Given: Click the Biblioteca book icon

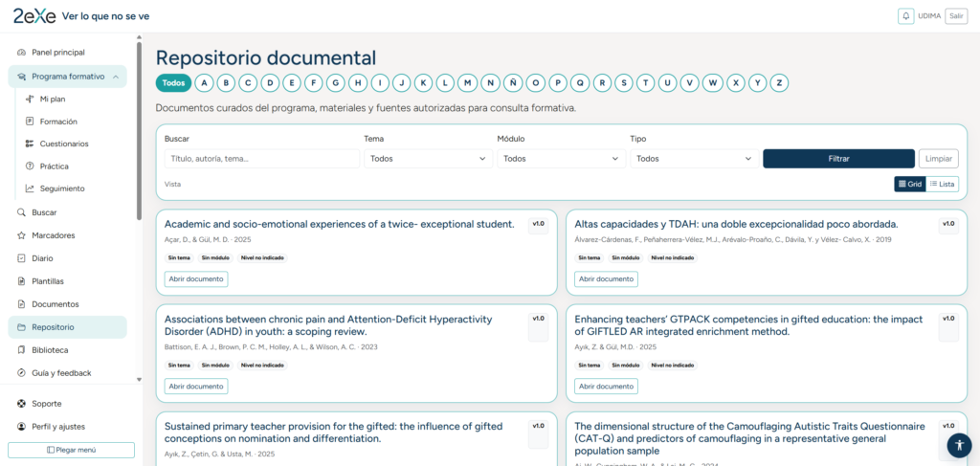Looking at the screenshot, I should point(21,350).
